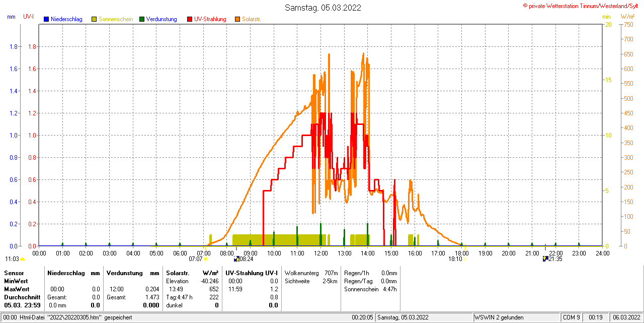
Task: Click the mm axis unit label
Action: tap(12, 17)
